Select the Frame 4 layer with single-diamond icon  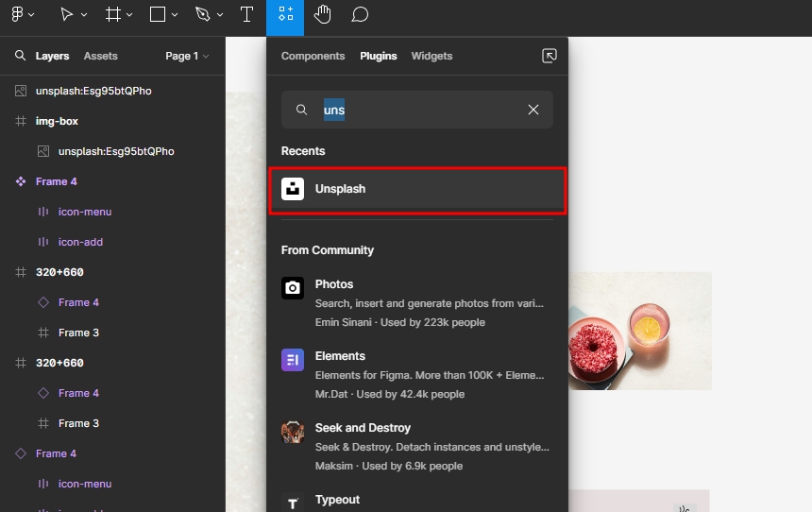coord(113,453)
